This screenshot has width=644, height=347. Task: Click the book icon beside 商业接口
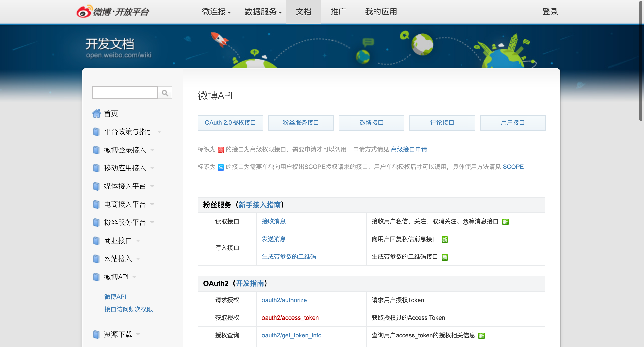pyautogui.click(x=96, y=241)
